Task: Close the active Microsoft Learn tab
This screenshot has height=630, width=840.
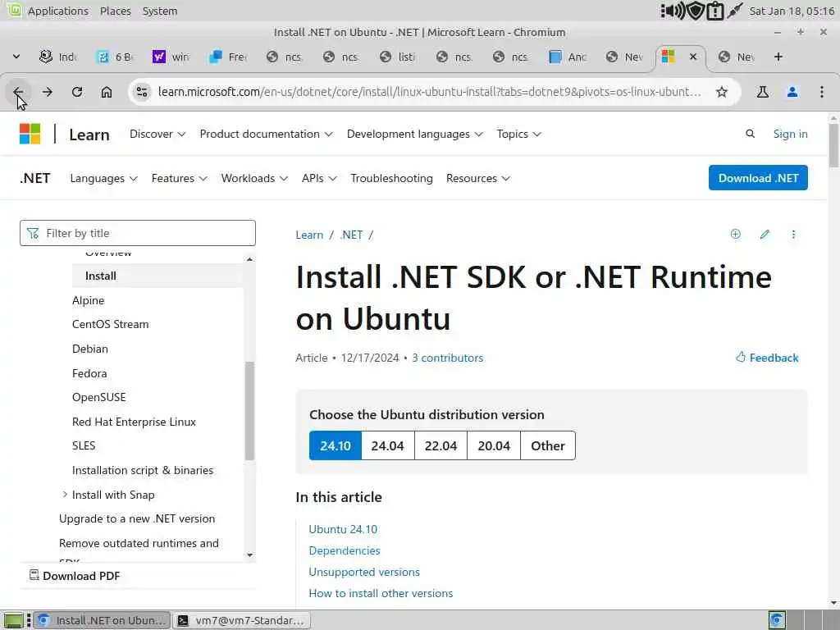Action: pos(692,57)
